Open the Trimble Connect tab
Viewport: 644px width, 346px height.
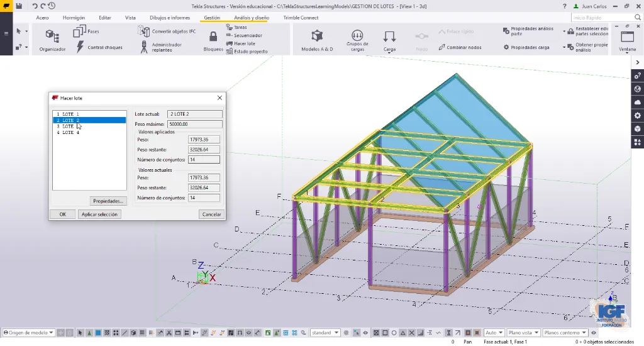[x=301, y=18]
